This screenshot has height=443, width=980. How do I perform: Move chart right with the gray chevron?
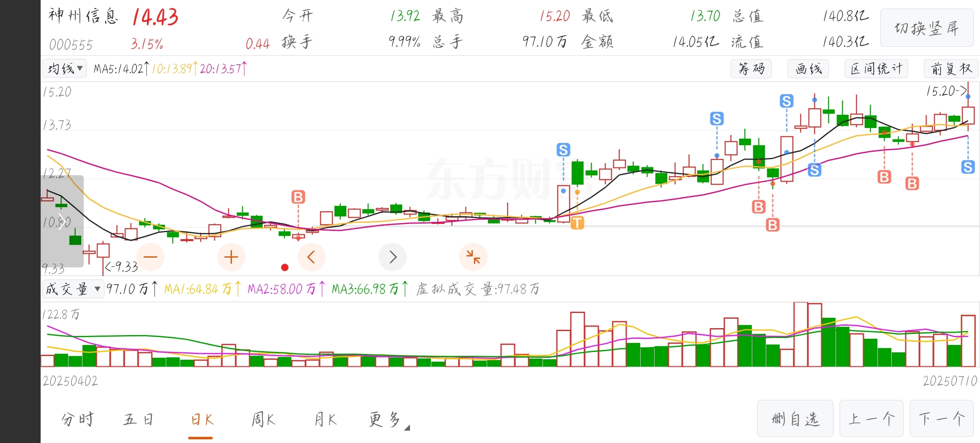[x=392, y=257]
